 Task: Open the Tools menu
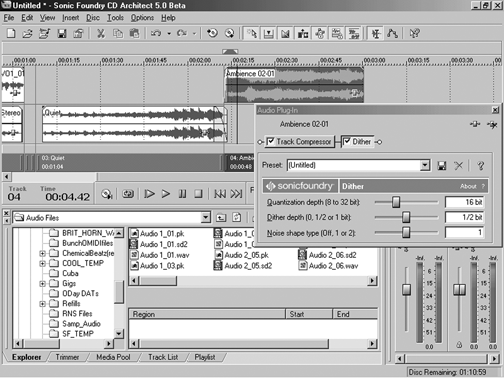(x=115, y=18)
